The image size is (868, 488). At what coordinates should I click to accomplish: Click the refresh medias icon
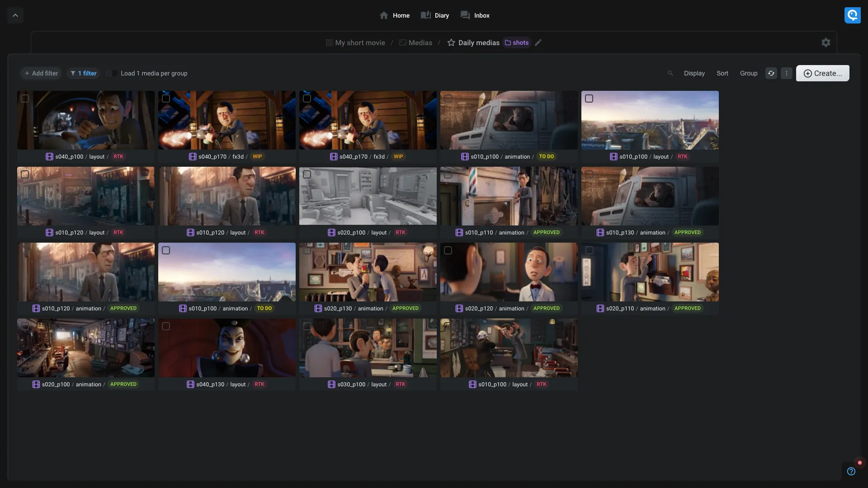tap(771, 73)
